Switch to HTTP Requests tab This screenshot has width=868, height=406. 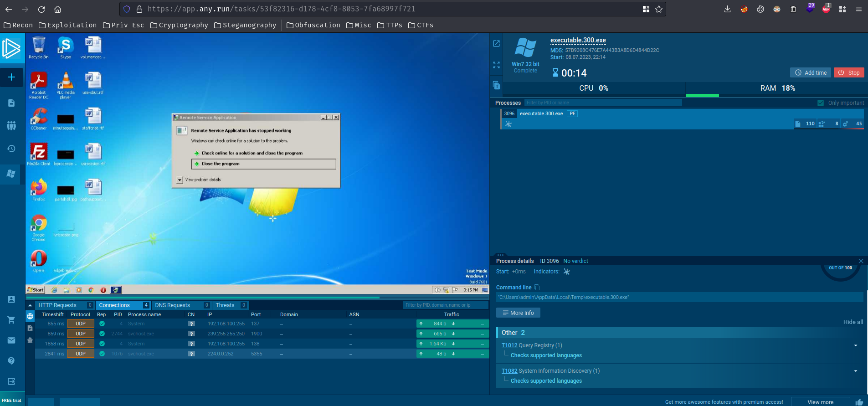click(x=65, y=305)
